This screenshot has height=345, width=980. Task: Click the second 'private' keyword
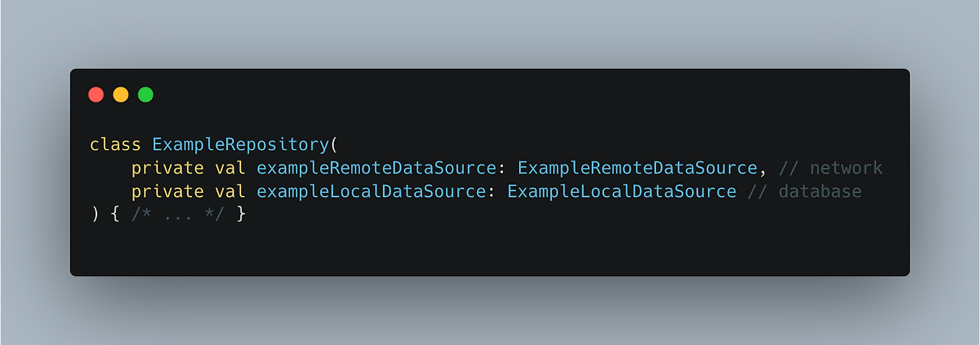[x=168, y=191]
